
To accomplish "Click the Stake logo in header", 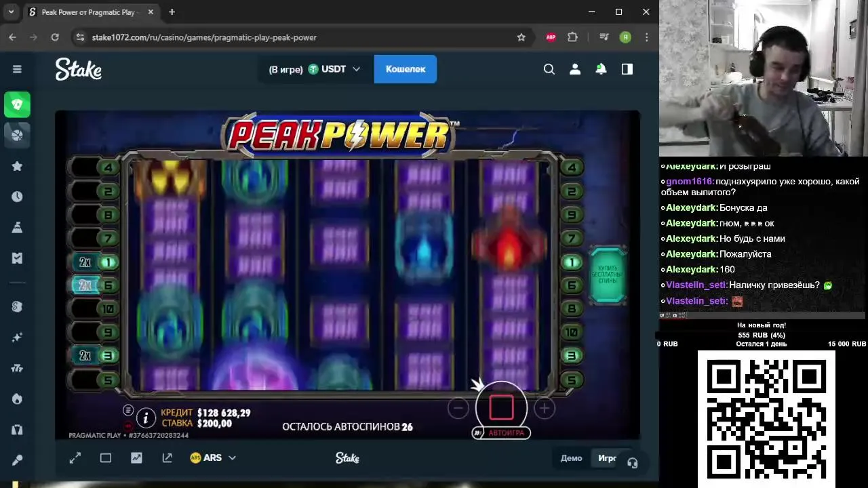I will pos(78,69).
